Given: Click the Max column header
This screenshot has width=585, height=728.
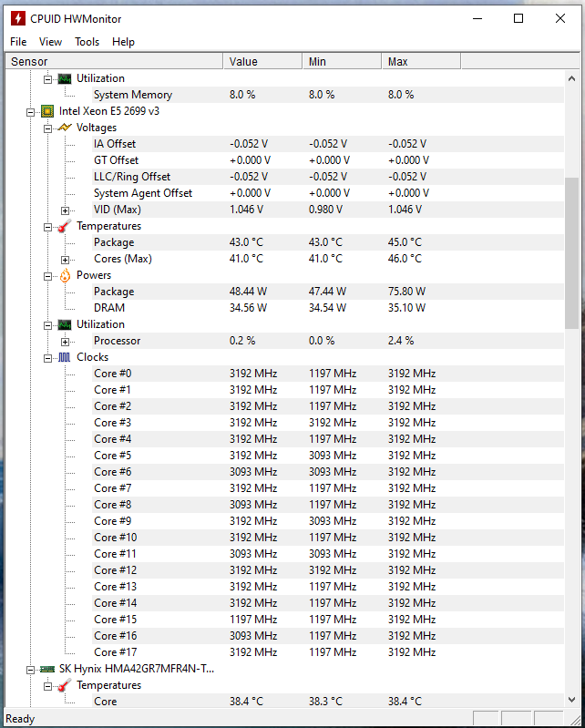Looking at the screenshot, I should [x=422, y=61].
